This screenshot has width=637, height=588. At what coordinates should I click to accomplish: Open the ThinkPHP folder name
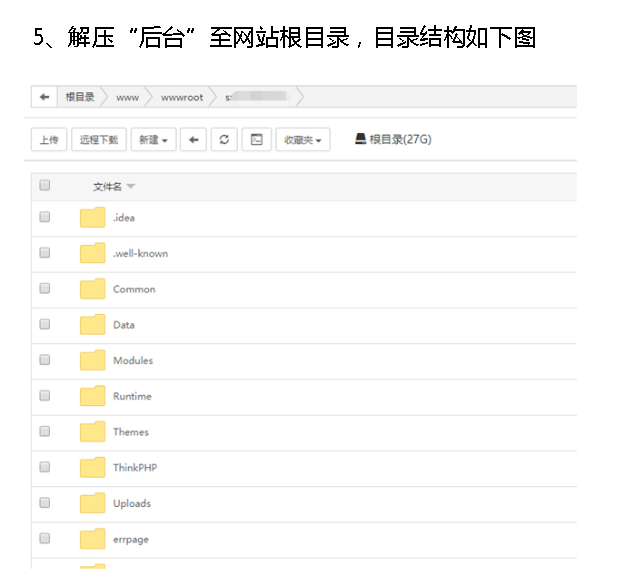[135, 468]
